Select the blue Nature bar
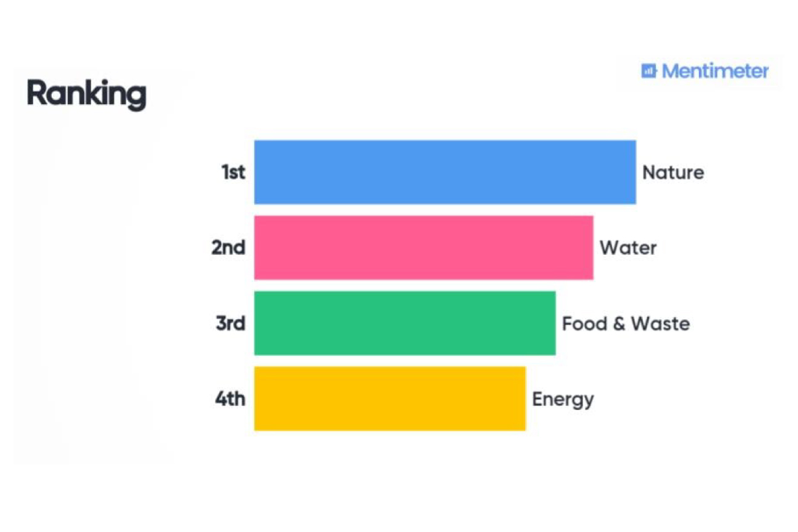This screenshot has width=798, height=532. click(x=445, y=172)
